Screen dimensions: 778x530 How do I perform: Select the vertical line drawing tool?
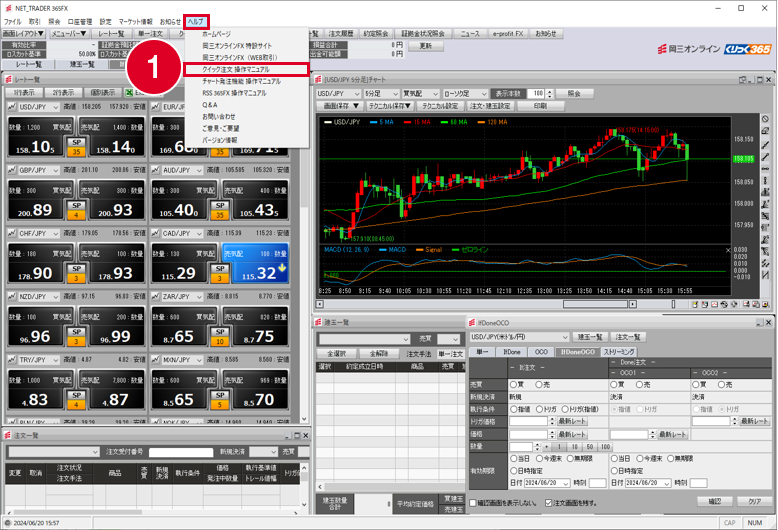tap(766, 181)
